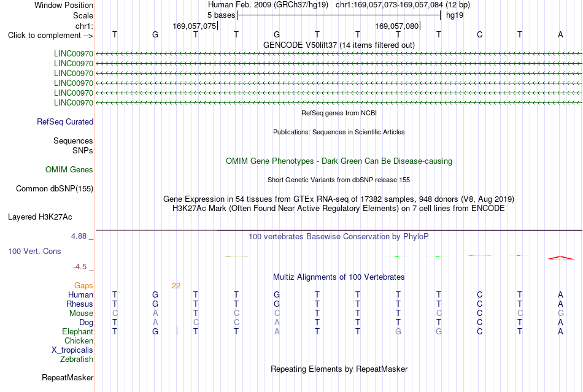Image resolution: width=583 pixels, height=392 pixels.
Task: Click the Gaps row label
Action: pos(83,285)
